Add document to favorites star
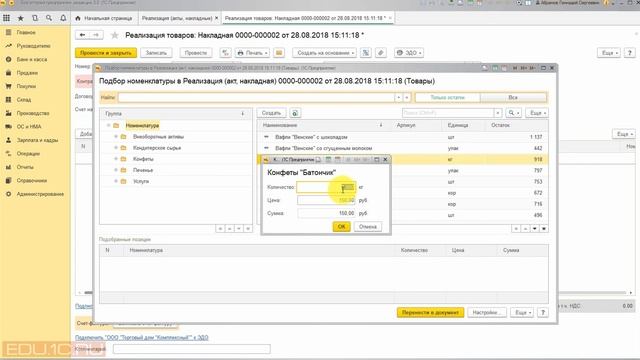This screenshot has height=360, width=640. [115, 36]
